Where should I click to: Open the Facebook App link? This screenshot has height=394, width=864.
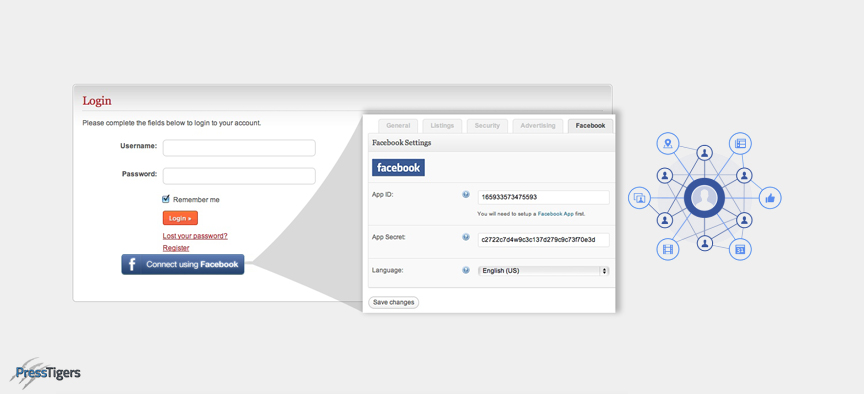(x=555, y=214)
